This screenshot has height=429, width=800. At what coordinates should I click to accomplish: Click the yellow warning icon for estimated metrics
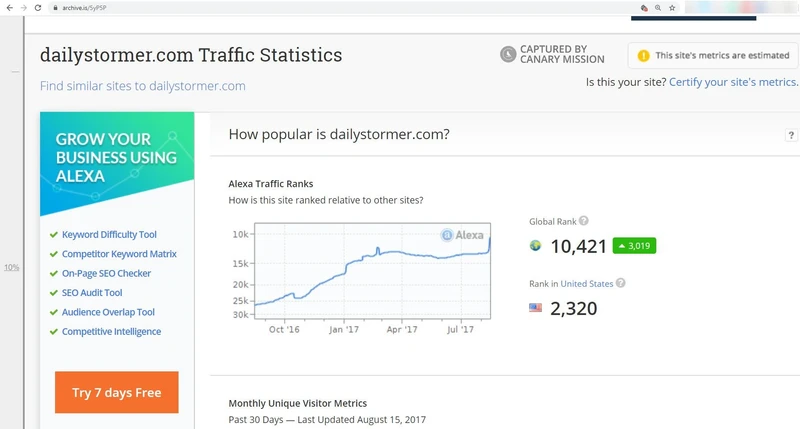point(643,56)
